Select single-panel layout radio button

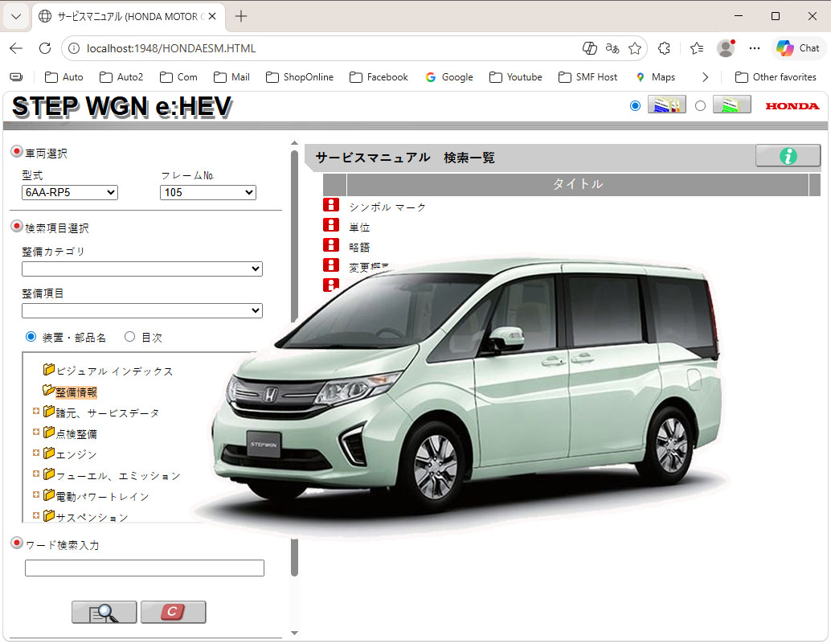click(700, 106)
